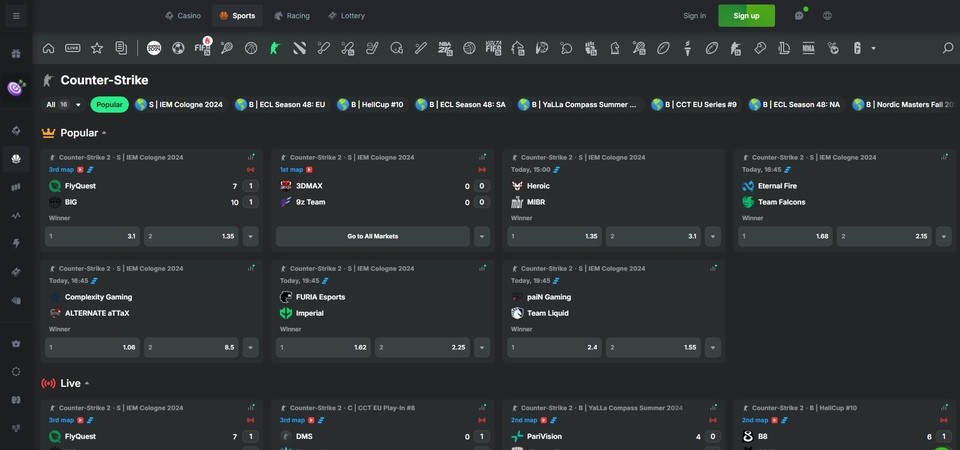Click Go to All Markets button

pyautogui.click(x=373, y=236)
